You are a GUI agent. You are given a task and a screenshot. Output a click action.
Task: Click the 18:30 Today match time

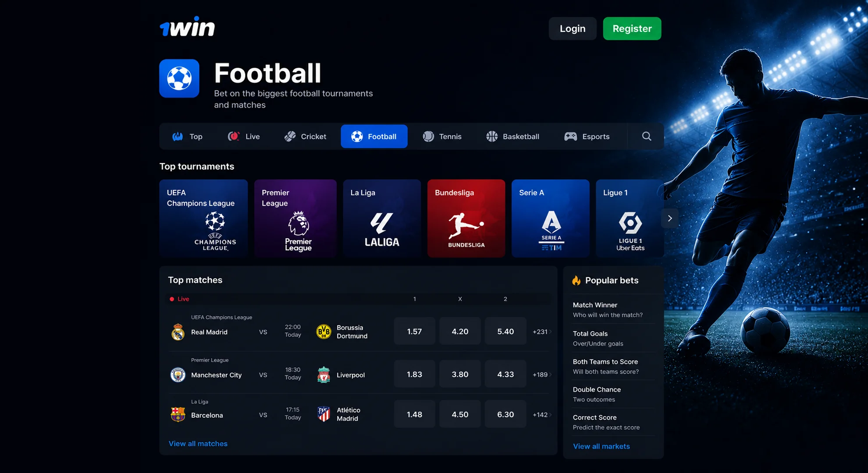[293, 374]
